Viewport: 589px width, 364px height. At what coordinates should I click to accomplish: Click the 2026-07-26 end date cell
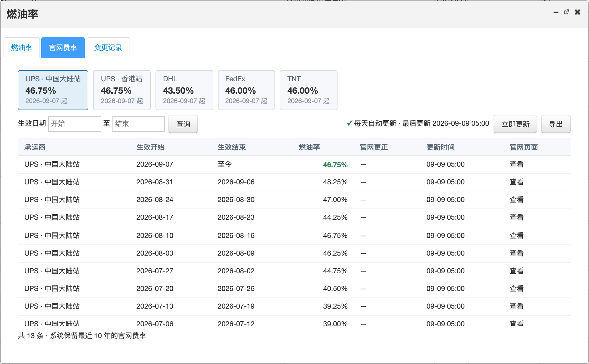pyautogui.click(x=236, y=289)
